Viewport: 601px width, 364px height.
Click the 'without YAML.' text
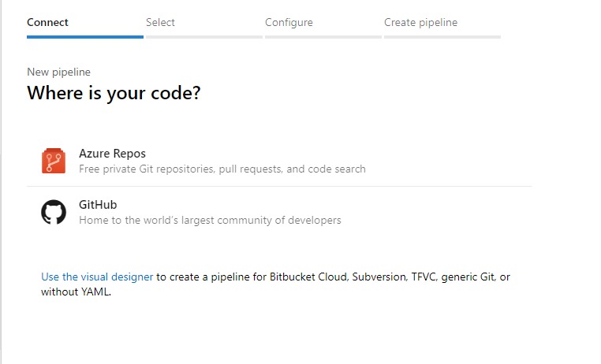(77, 292)
